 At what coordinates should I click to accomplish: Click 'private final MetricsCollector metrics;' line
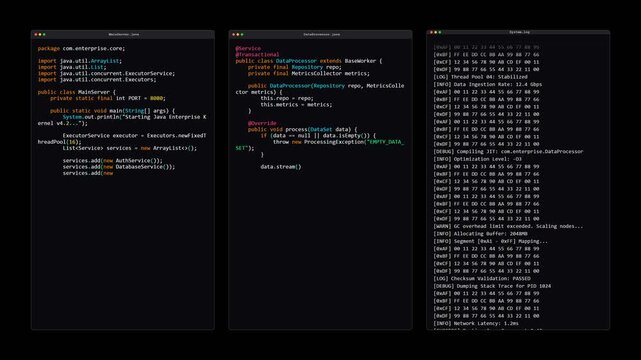point(309,73)
